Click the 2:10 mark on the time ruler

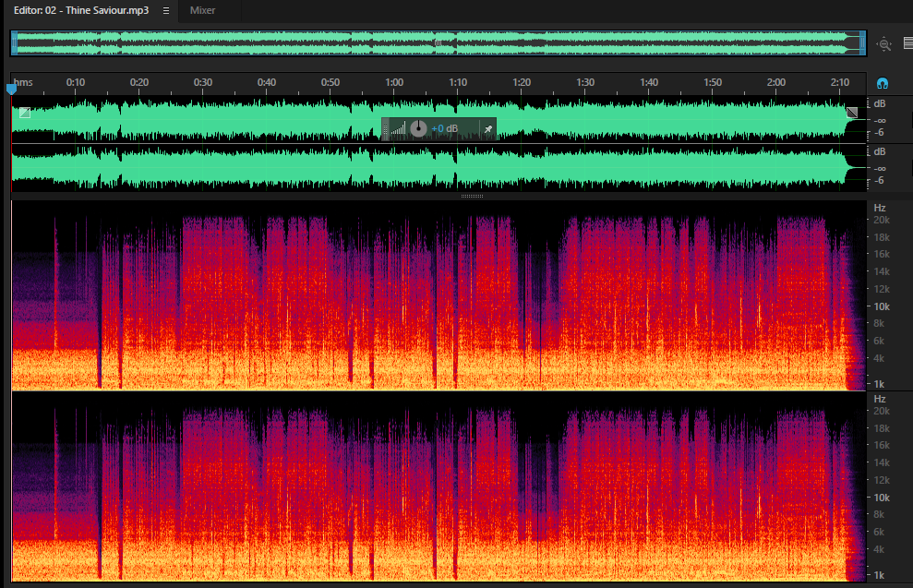coord(840,82)
